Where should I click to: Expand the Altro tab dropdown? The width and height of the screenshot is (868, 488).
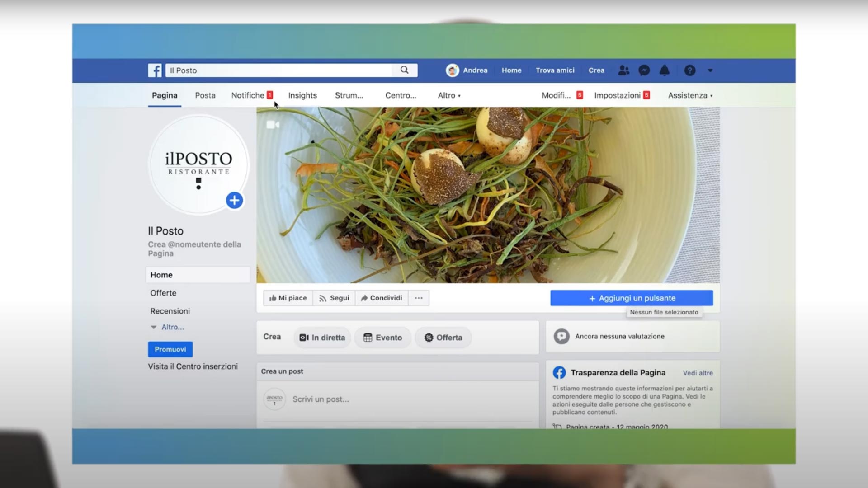[x=449, y=95]
